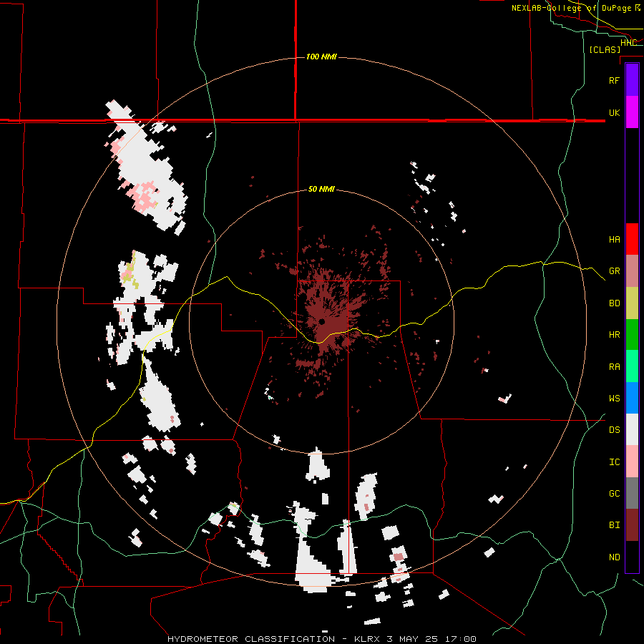
Task: Click the HYDROMETEOR CLASSIFICATION title text
Action: click(x=251, y=639)
